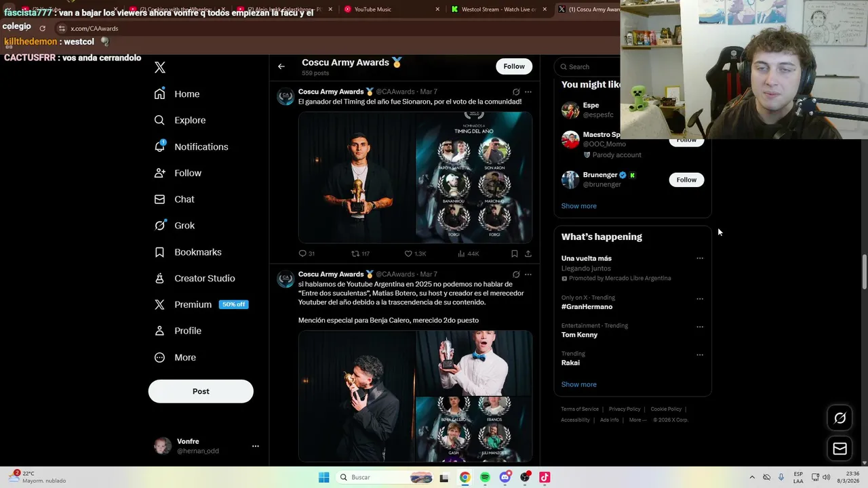
Task: Open Coscu Army Awards avatar on second post
Action: point(285,279)
